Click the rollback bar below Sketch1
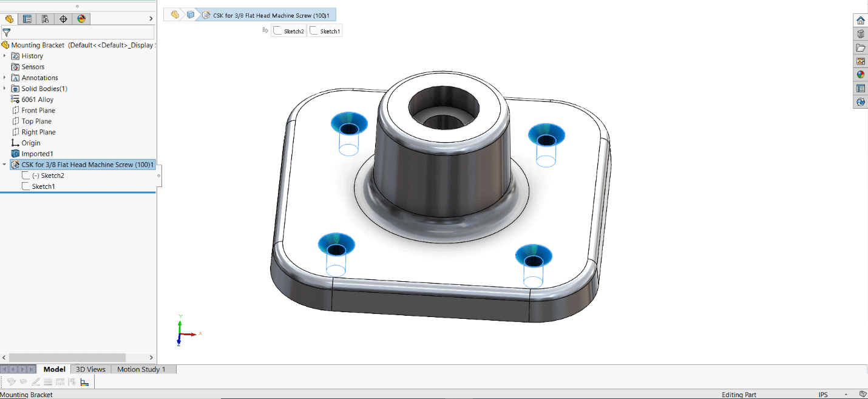 tap(78, 193)
